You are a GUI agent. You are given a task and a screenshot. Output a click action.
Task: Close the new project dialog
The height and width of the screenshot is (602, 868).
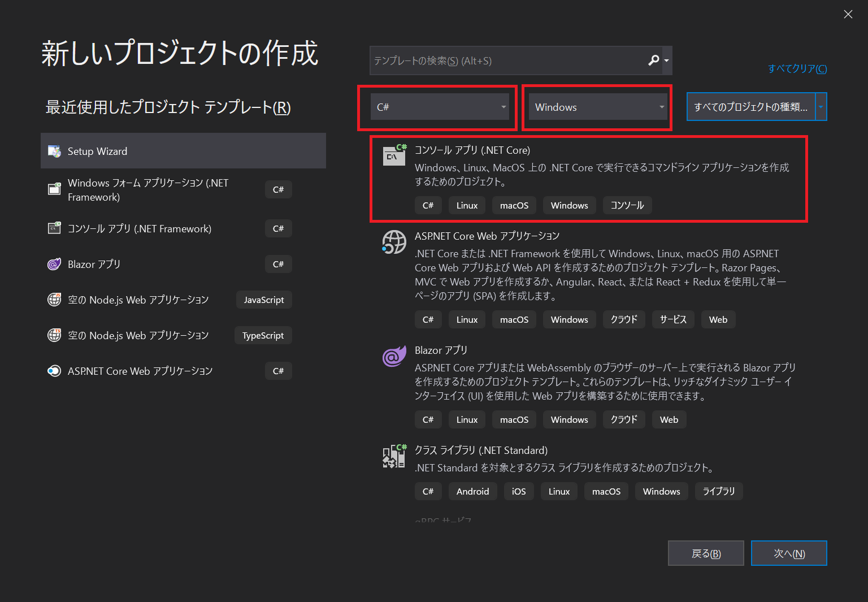[848, 14]
